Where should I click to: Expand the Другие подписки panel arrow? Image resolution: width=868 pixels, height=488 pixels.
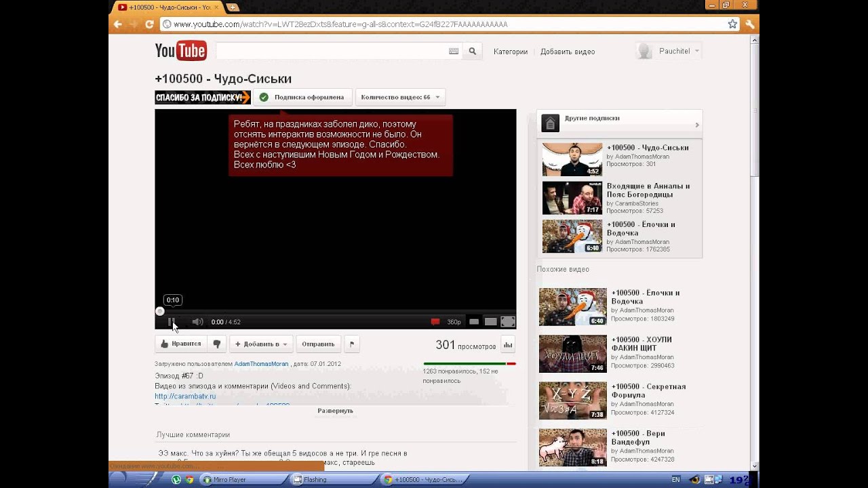696,125
